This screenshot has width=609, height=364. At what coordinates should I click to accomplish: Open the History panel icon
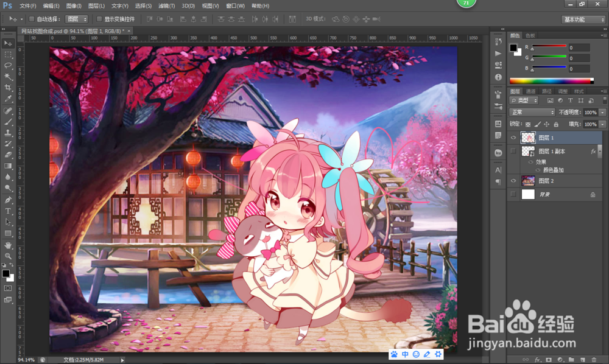[x=498, y=41]
